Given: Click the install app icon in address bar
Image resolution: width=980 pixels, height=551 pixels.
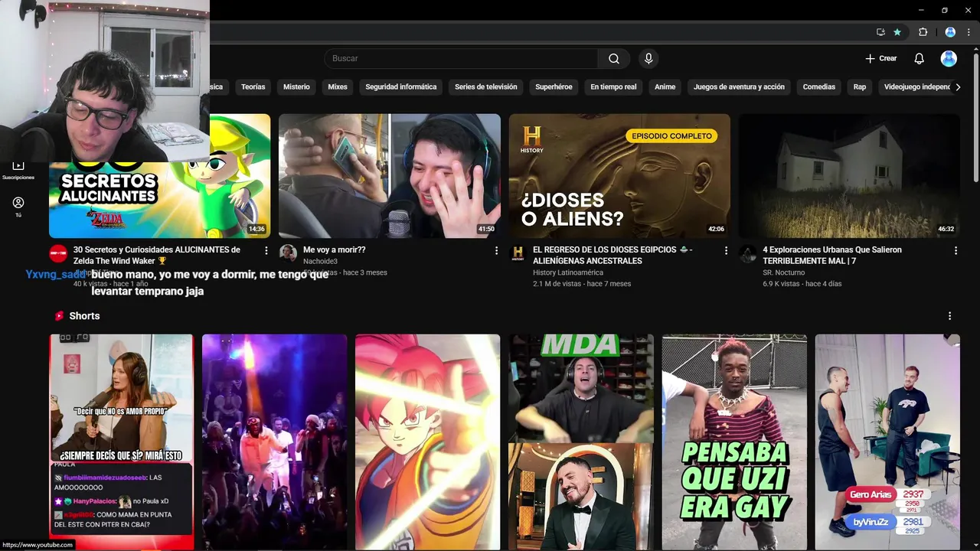Looking at the screenshot, I should coord(880,32).
